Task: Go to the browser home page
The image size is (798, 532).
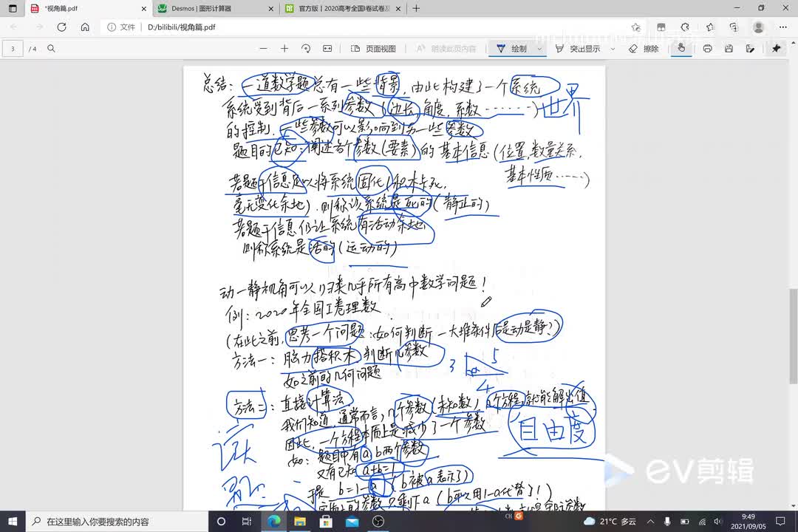Action: click(85, 27)
